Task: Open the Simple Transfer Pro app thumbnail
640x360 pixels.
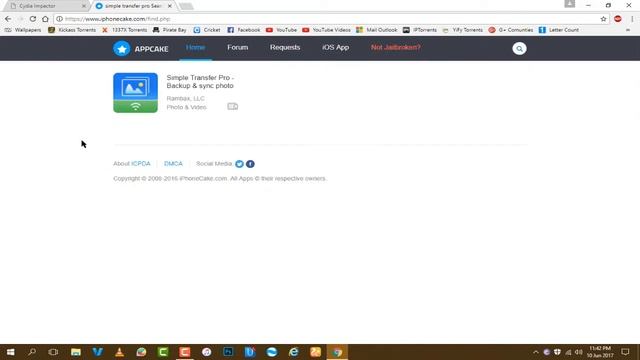Action: click(136, 93)
